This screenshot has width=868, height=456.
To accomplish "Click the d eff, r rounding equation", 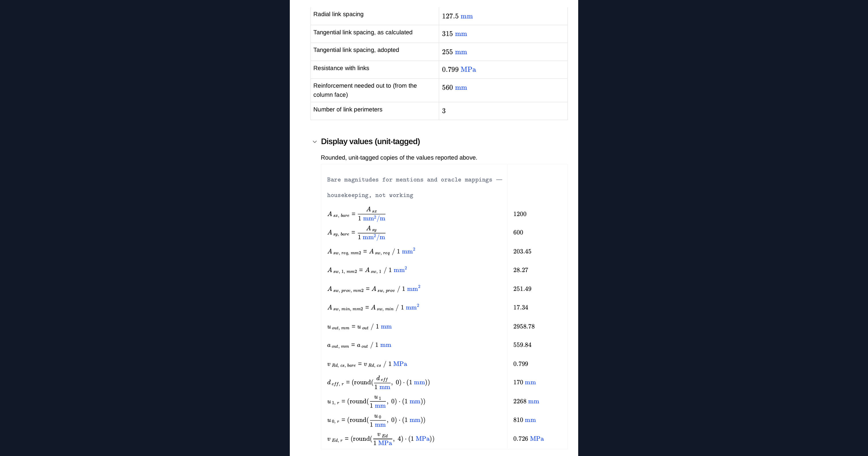I will pyautogui.click(x=378, y=383).
